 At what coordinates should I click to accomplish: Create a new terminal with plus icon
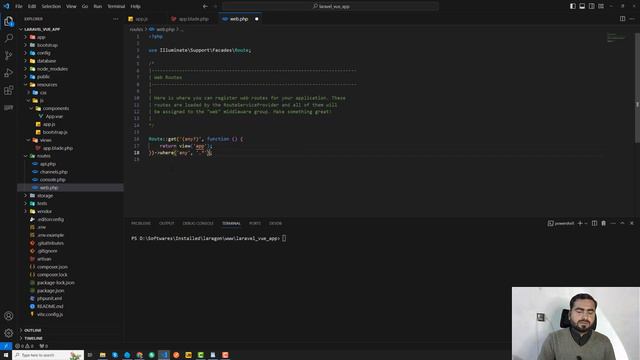coord(580,223)
